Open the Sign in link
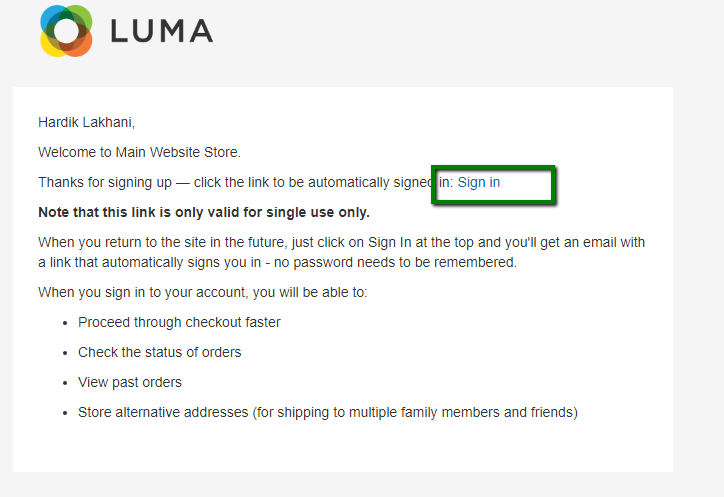The image size is (724, 497). (x=478, y=182)
